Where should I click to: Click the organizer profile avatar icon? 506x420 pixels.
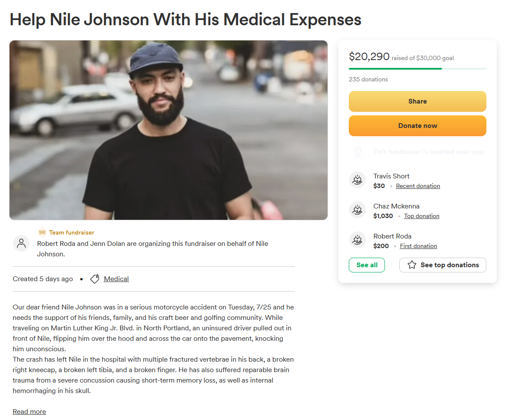(x=21, y=243)
